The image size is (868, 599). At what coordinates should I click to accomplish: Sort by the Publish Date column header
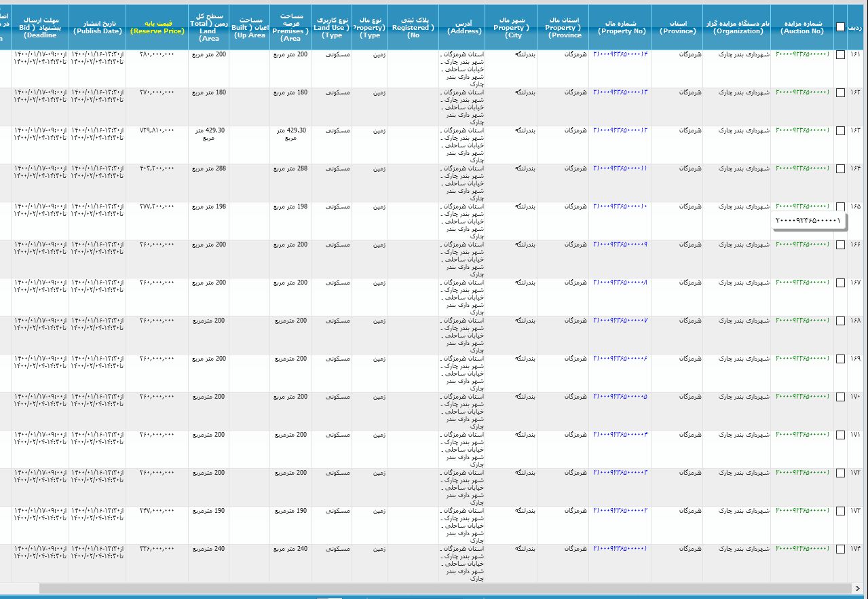point(97,26)
